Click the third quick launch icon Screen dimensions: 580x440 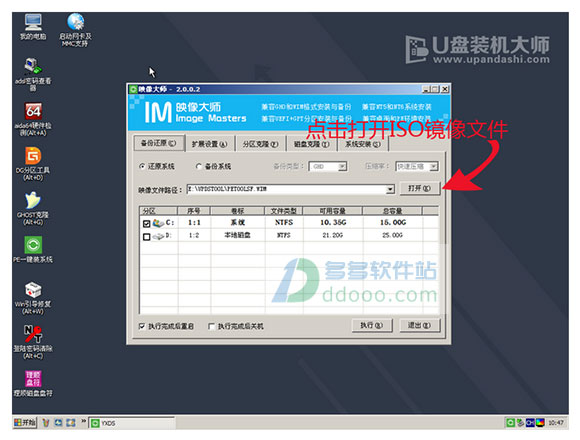click(x=71, y=422)
